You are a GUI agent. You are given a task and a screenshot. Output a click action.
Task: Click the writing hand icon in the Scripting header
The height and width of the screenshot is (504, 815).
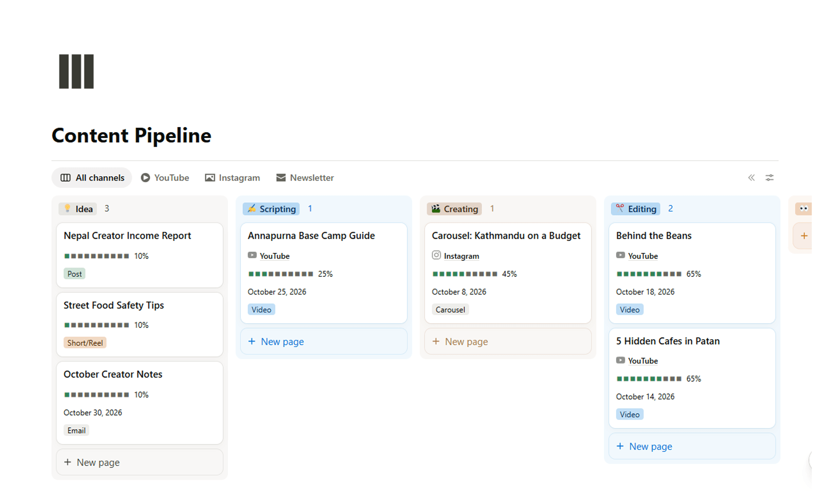(252, 208)
